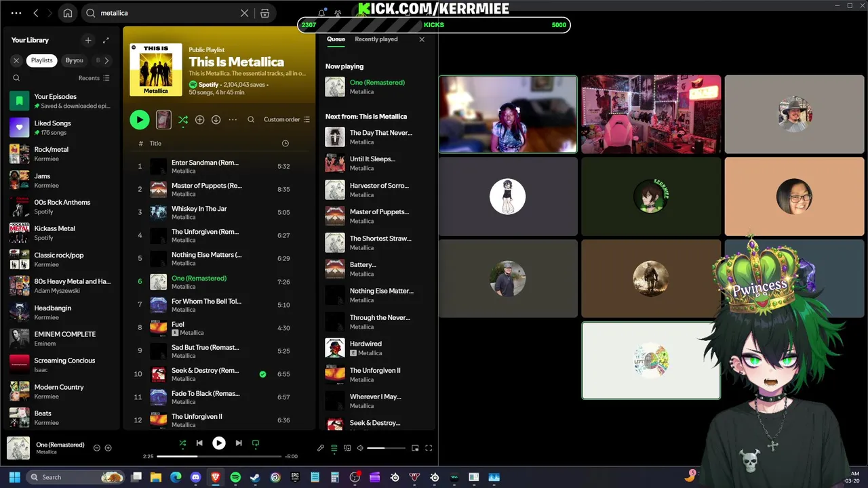This screenshot has width=868, height=488.
Task: Open the Custom order sort dropdown
Action: (286, 119)
